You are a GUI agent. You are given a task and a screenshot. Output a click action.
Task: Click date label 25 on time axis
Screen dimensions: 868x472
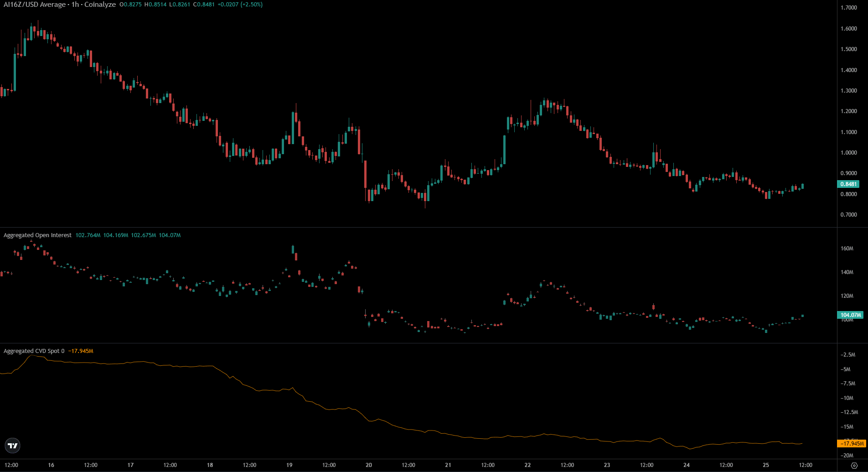tap(766, 465)
